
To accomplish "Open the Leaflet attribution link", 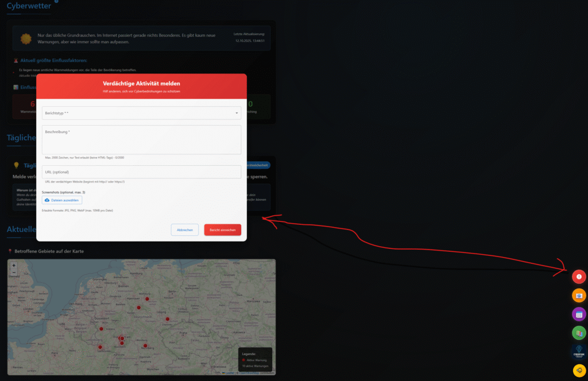I will tap(229, 373).
